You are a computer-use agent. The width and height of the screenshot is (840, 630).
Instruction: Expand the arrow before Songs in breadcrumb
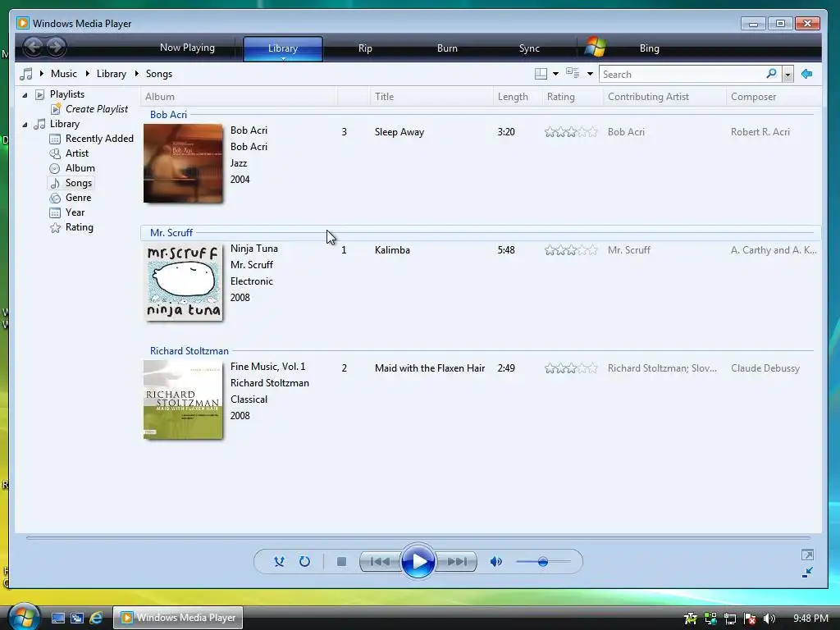click(x=137, y=73)
